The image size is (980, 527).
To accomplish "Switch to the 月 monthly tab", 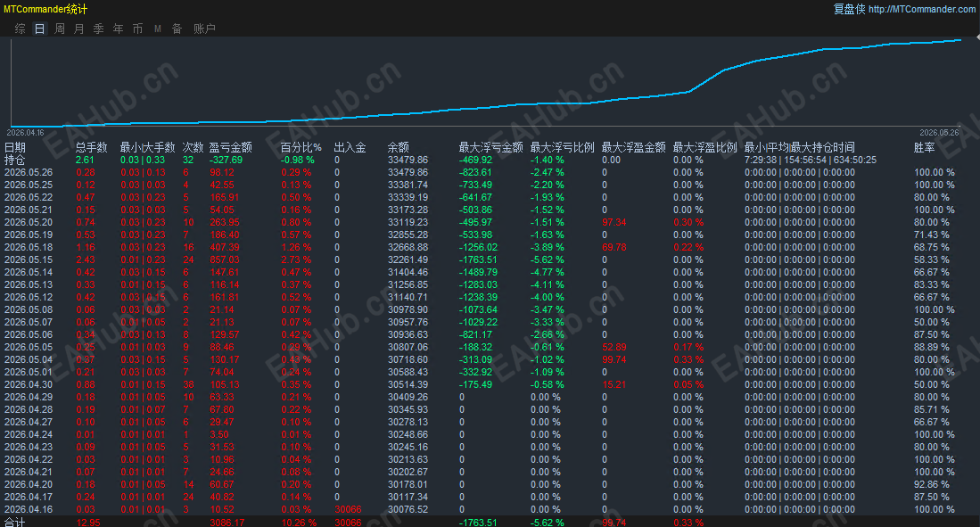I will pos(78,29).
